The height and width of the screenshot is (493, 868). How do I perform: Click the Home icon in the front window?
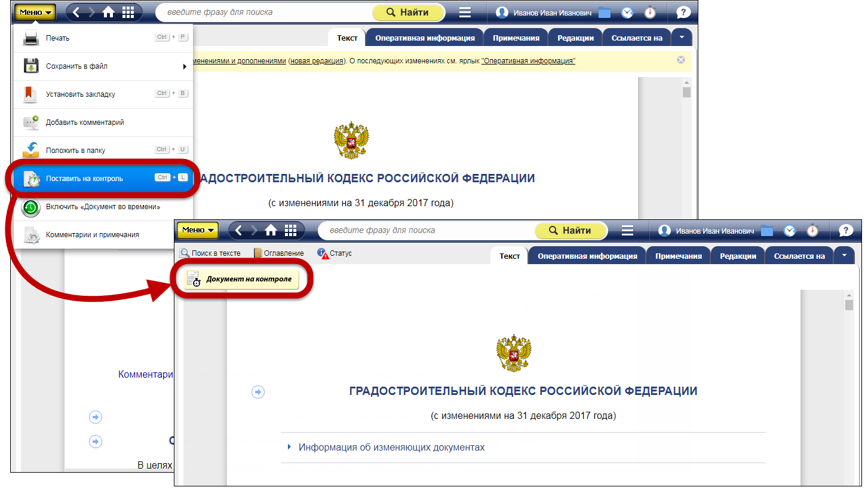(271, 231)
